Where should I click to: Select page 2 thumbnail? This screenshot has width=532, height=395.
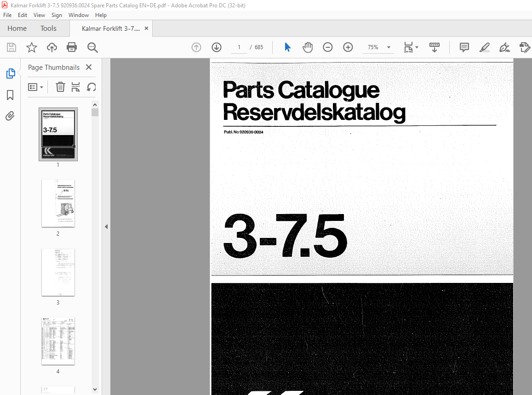click(x=58, y=203)
